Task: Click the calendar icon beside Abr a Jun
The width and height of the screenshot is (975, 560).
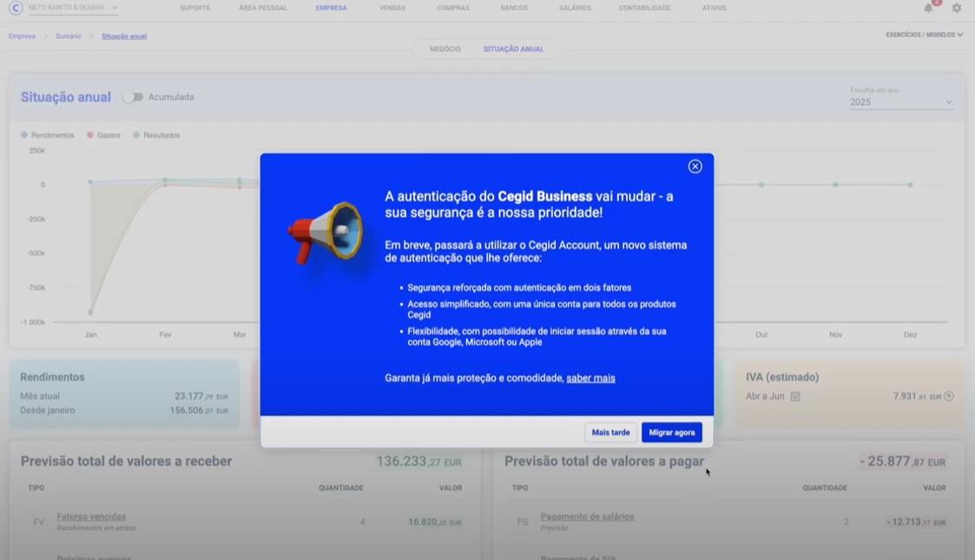Action: pos(795,397)
